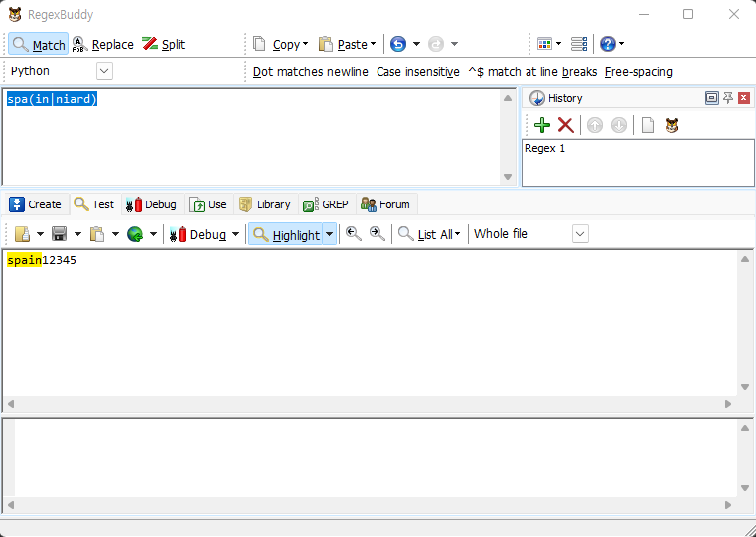Viewport: 756px width, 537px height.
Task: Click the spain12345 test text
Action: pyautogui.click(x=42, y=260)
